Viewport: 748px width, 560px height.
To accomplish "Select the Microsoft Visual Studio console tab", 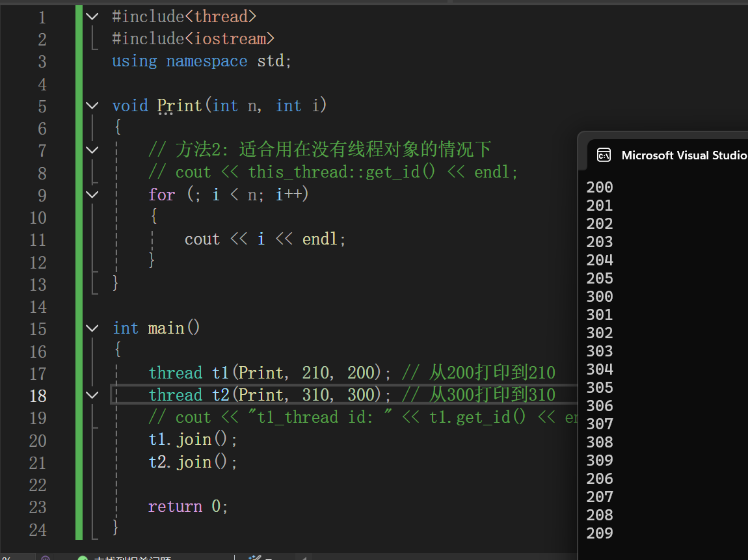I will pos(685,155).
